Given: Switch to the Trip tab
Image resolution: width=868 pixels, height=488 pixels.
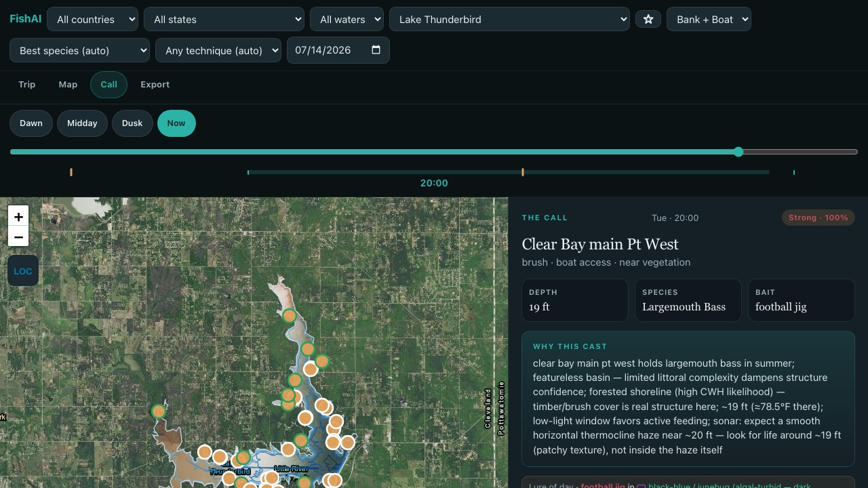Looking at the screenshot, I should tap(27, 85).
